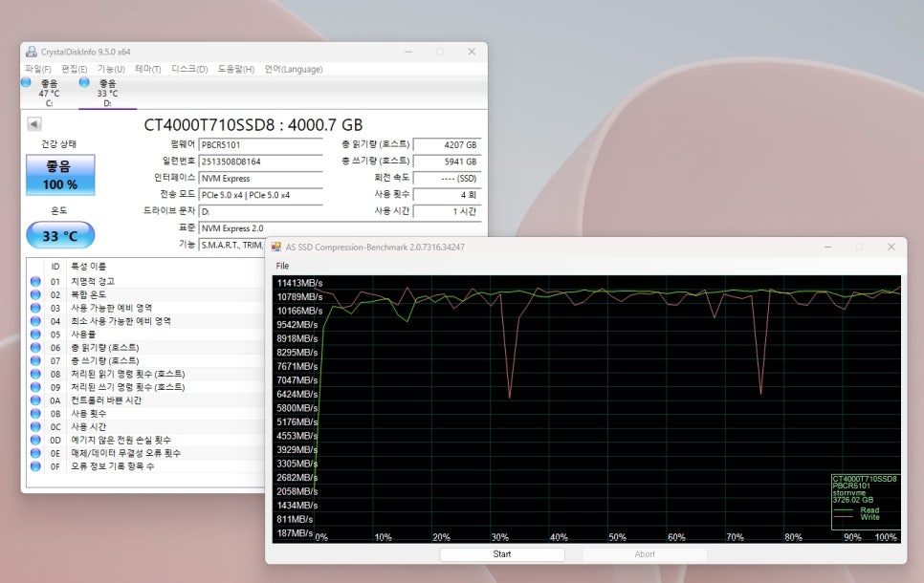Click the firmware field PBCR5101
This screenshot has height=583, width=924.
click(x=261, y=145)
